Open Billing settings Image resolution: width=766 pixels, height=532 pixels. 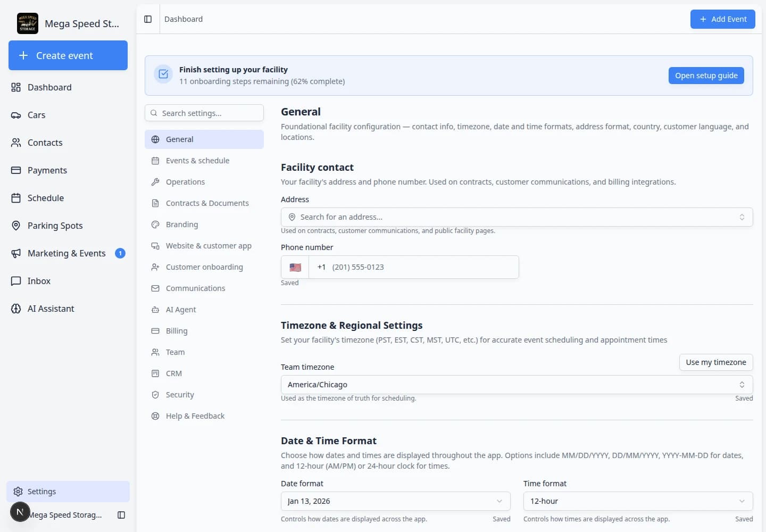pos(204,331)
